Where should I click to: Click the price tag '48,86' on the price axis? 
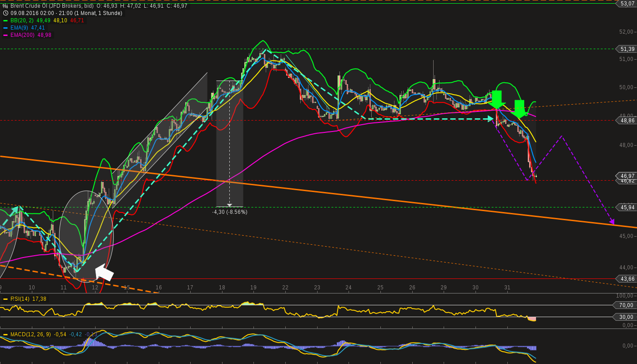[627, 121]
